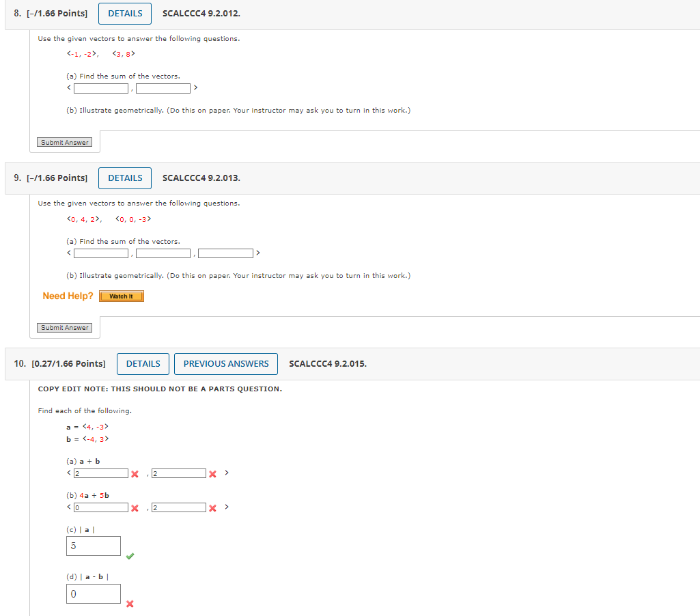
Task: View PREVIOUS ANSWERS for question 10
Action: 226,364
